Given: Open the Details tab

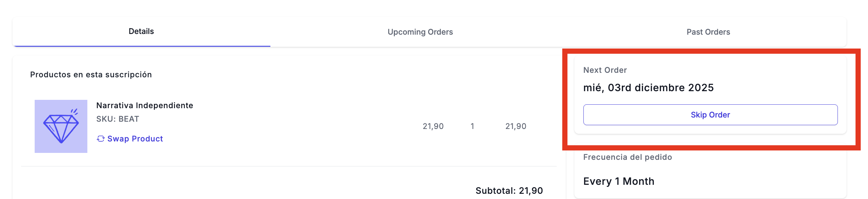Looking at the screenshot, I should [x=141, y=32].
